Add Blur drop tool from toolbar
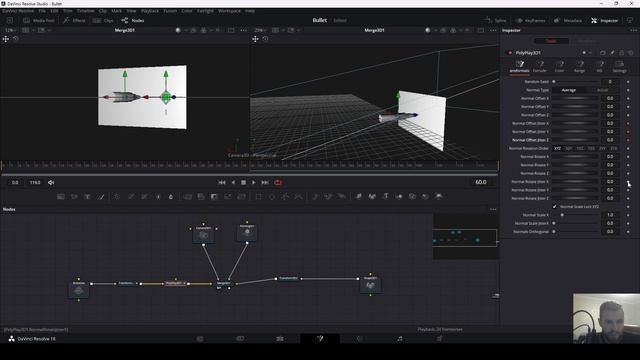 (x=171, y=197)
